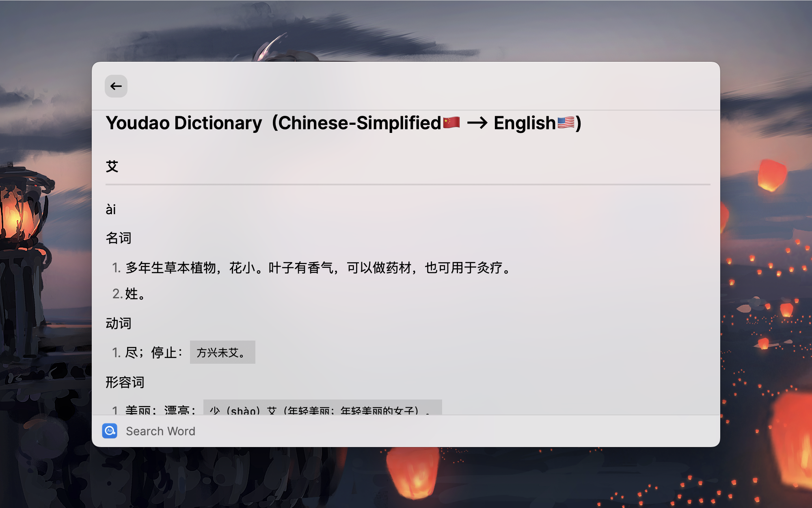Click the 少(shào)艾 example tag
812x508 pixels.
(x=322, y=408)
